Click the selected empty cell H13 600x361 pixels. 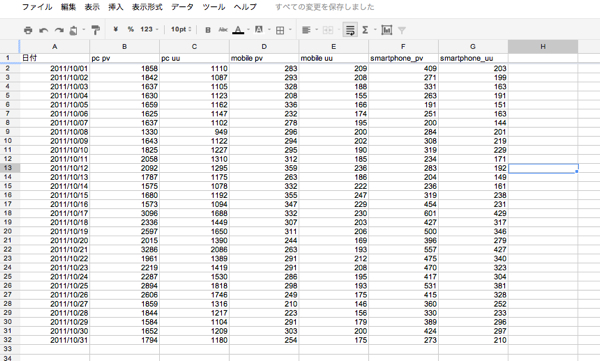coord(543,168)
